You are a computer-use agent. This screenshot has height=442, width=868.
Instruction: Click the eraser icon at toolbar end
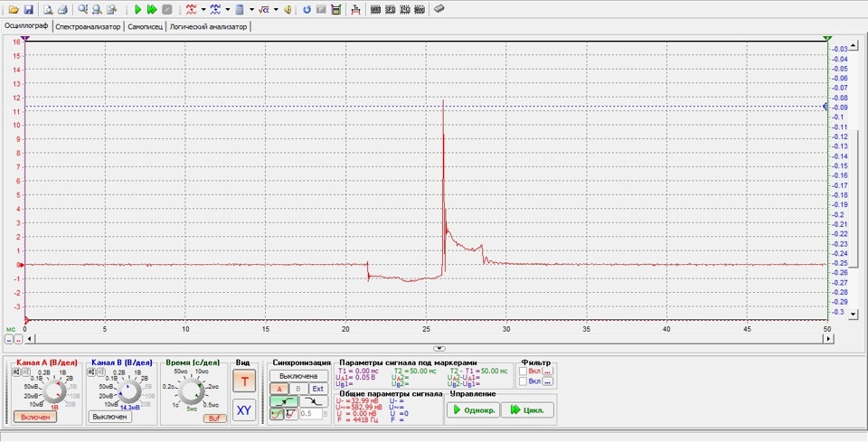439,9
